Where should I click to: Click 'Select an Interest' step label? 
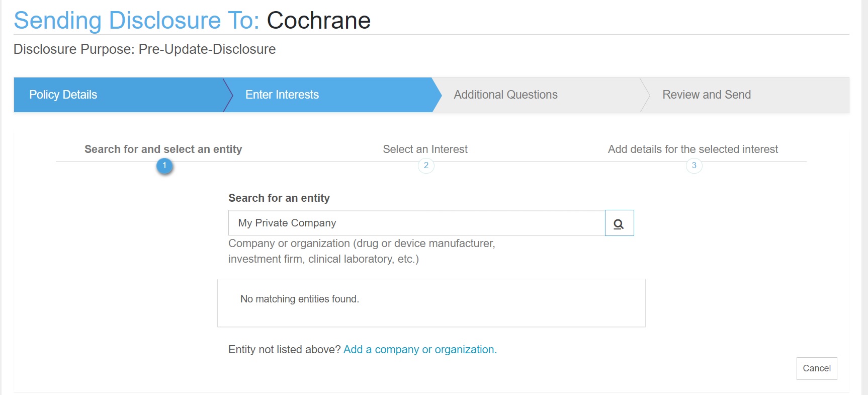tap(425, 149)
